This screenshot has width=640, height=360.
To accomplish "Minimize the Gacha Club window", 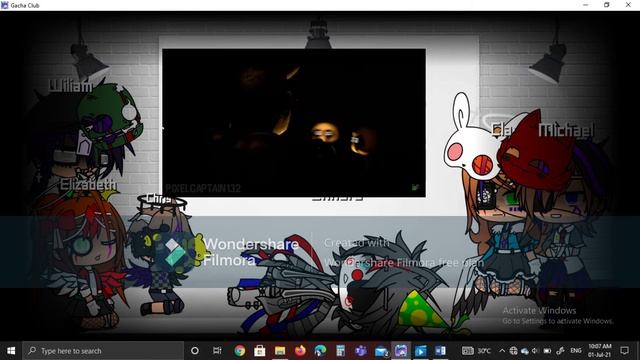I will [586, 5].
